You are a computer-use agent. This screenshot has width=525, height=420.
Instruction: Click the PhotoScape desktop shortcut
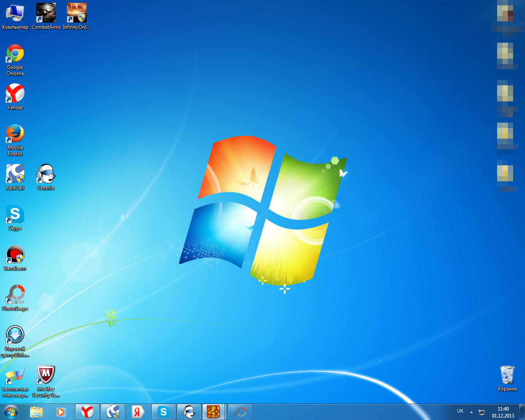[x=15, y=295]
